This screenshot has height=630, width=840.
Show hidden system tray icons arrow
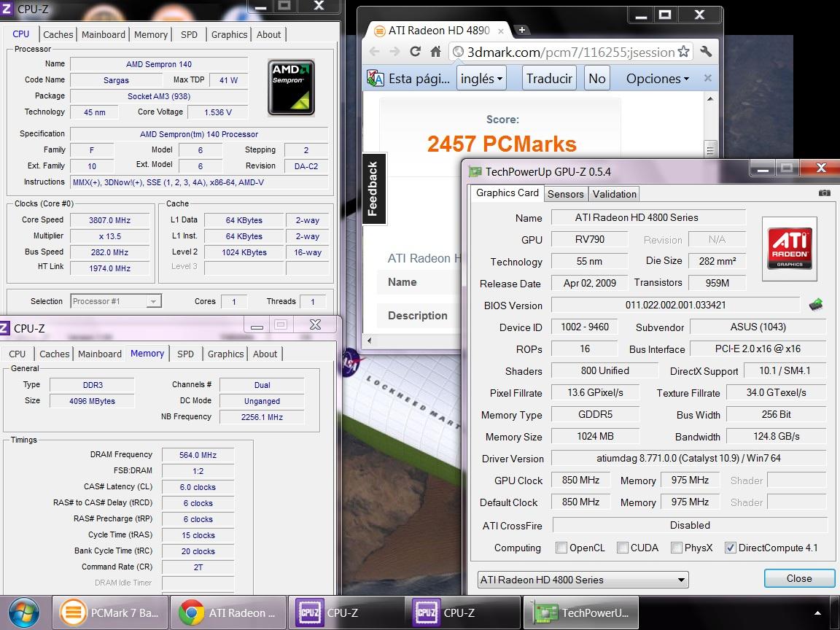click(817, 612)
